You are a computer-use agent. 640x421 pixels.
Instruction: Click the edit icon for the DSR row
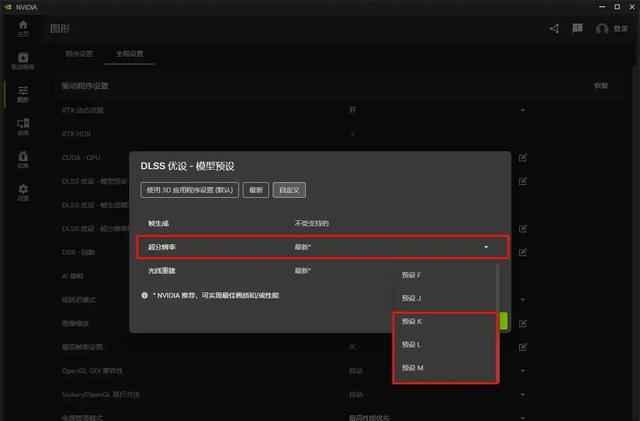[x=522, y=252]
